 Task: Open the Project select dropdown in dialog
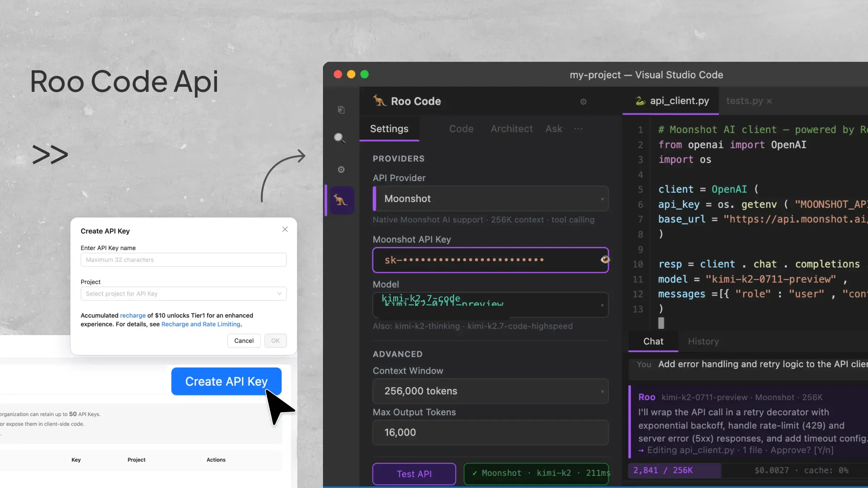tap(183, 294)
